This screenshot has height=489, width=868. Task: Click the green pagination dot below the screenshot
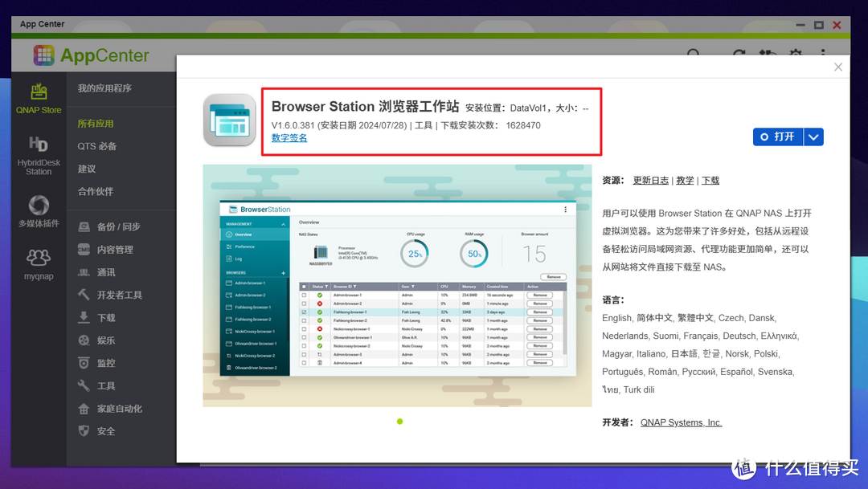tap(399, 421)
